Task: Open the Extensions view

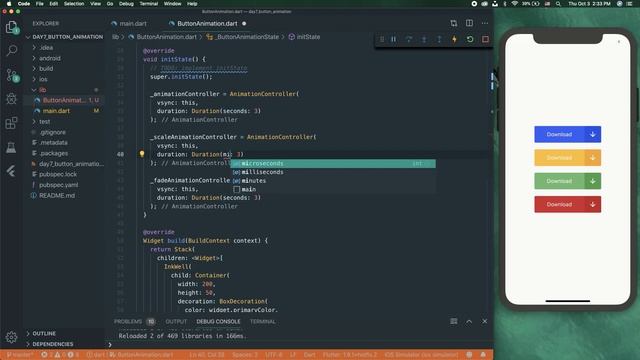Action: (x=11, y=123)
